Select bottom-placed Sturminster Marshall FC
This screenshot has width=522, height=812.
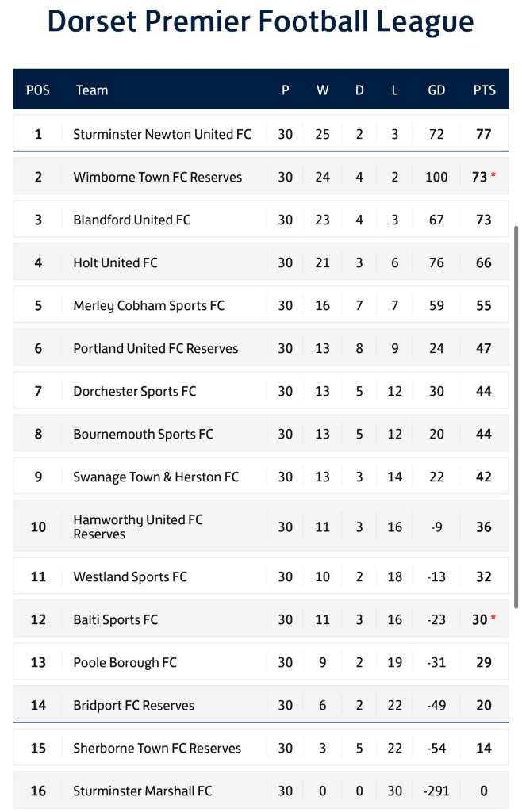coord(143,791)
